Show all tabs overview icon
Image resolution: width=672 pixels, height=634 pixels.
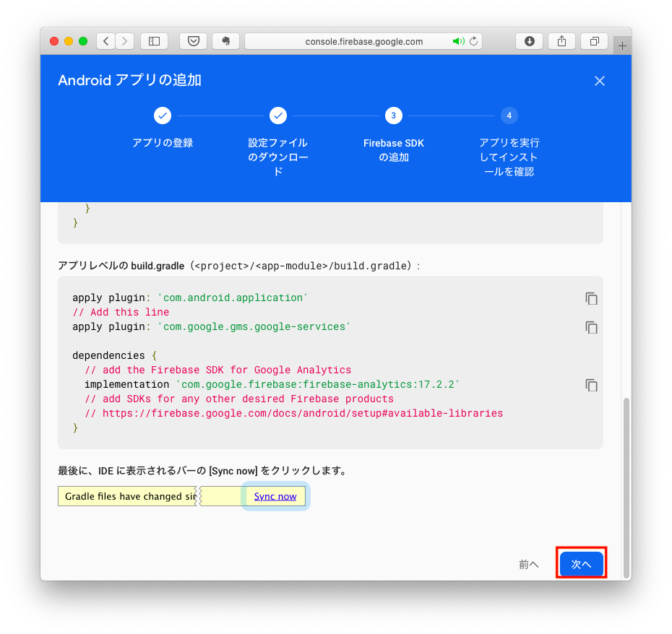tap(595, 41)
